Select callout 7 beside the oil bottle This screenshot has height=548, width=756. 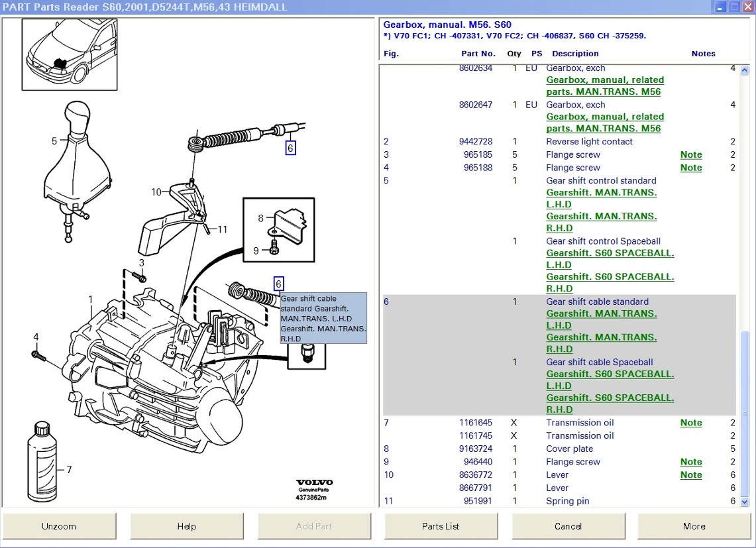click(x=69, y=469)
